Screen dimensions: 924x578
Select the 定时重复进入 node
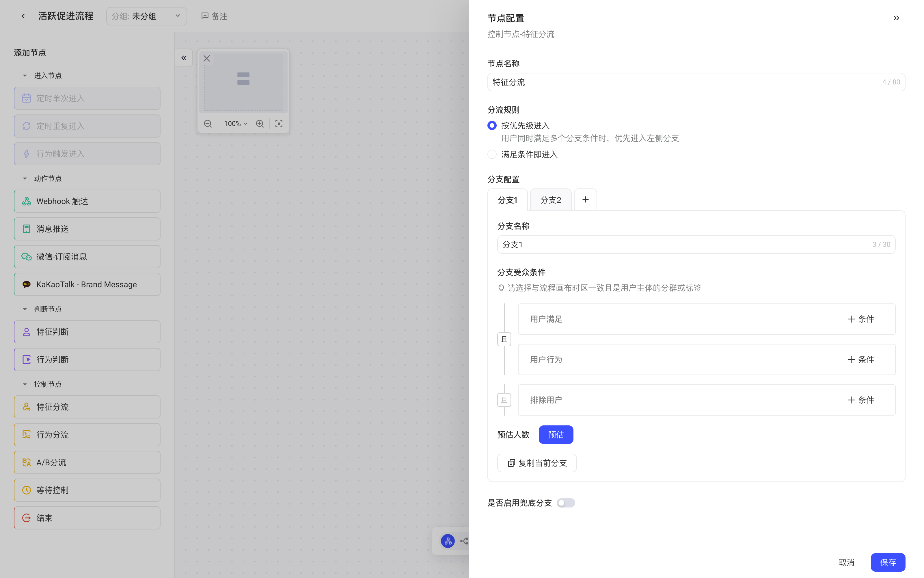87,126
